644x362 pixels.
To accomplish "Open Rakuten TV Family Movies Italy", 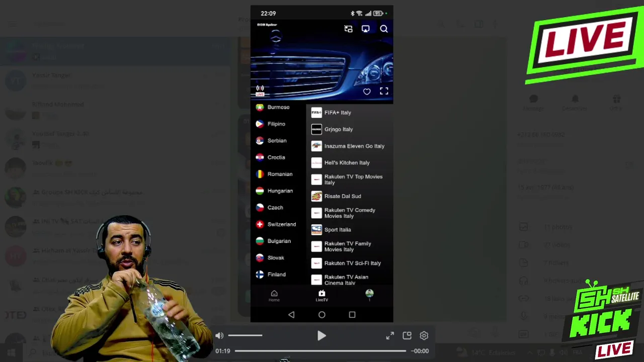I will point(349,246).
